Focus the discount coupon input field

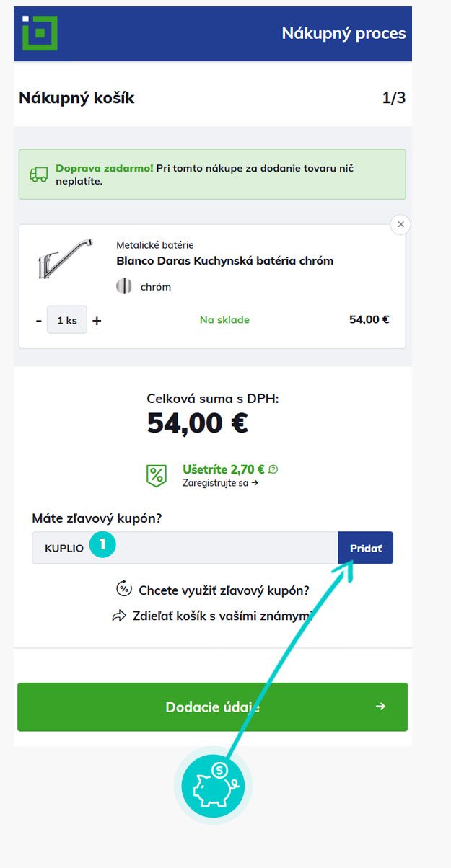[185, 548]
